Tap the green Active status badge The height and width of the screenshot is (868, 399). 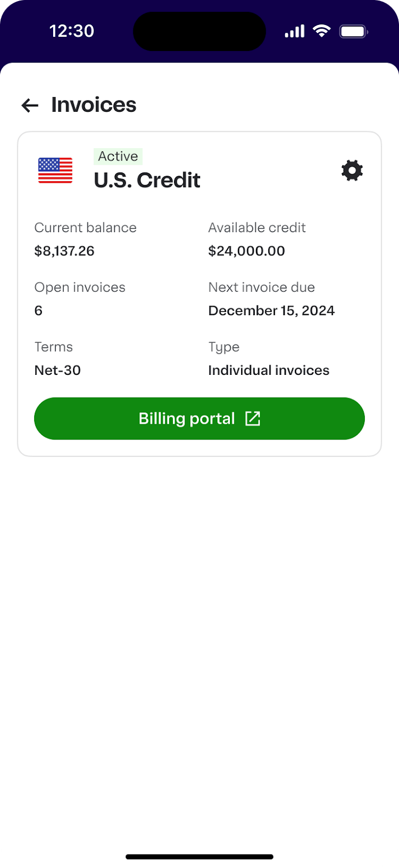click(x=118, y=156)
